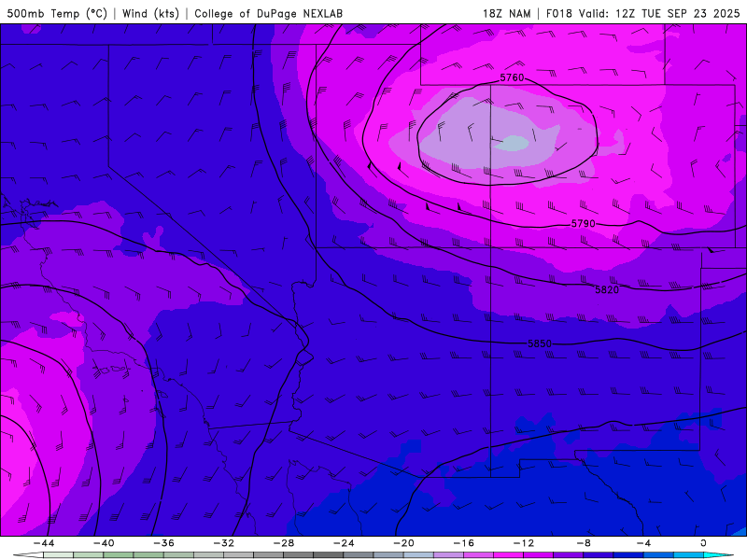Click the -16 color scale label
This screenshot has height=560, width=747.
464,543
